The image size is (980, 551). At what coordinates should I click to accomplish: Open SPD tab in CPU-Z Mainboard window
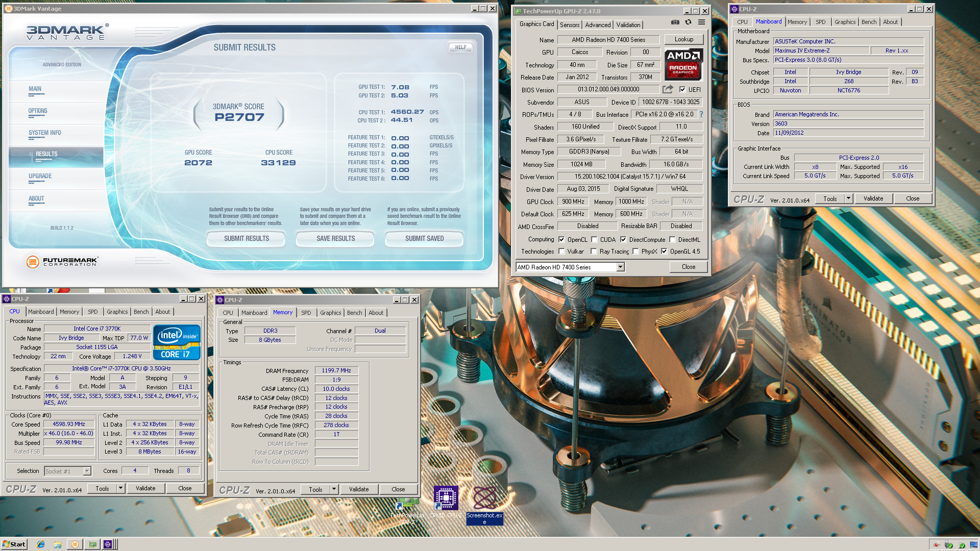pyautogui.click(x=820, y=22)
